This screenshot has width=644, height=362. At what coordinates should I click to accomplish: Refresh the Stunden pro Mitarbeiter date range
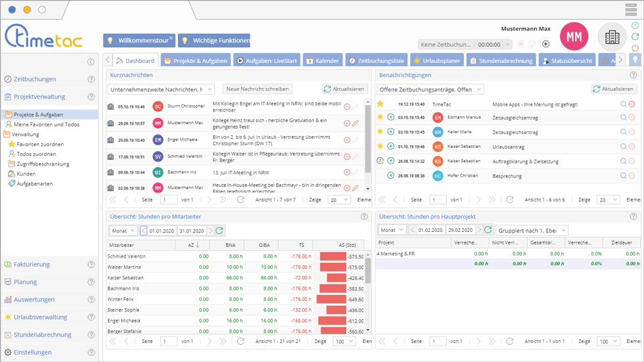click(x=219, y=231)
